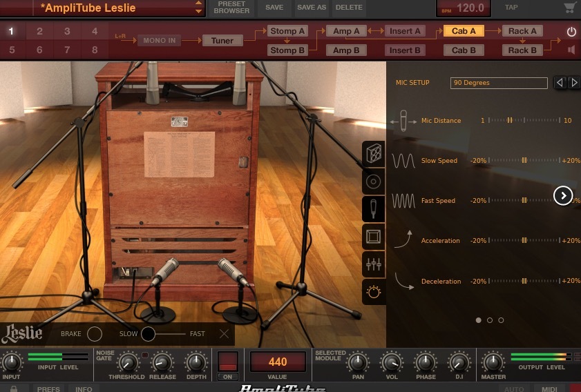This screenshot has width=581, height=392.
Task: Select the first page dot
Action: point(478,320)
